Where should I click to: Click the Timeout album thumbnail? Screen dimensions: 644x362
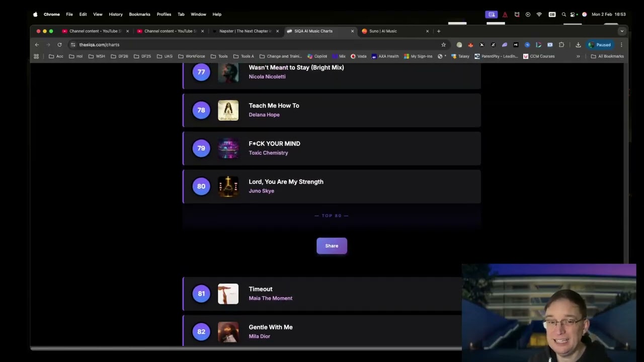pos(228,294)
